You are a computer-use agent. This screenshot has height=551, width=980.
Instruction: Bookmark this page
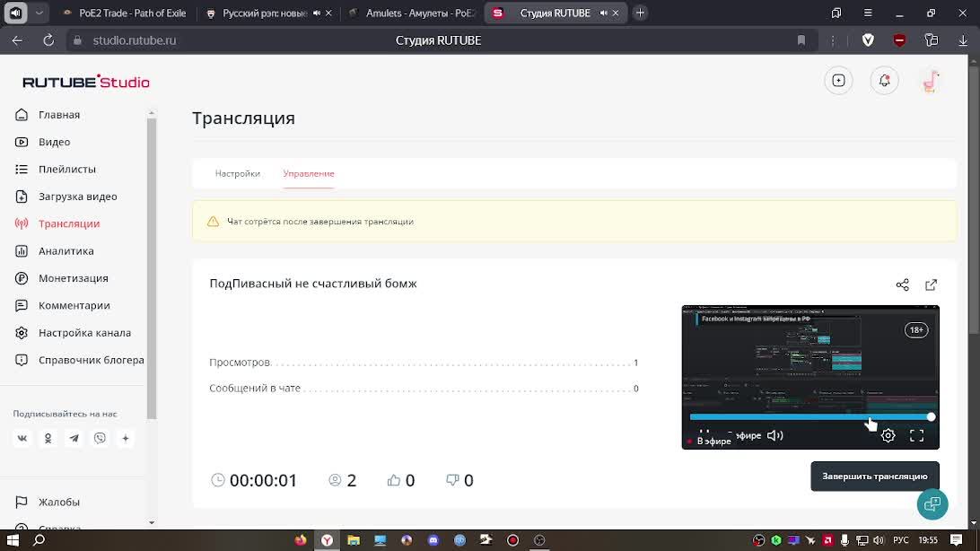coord(801,40)
